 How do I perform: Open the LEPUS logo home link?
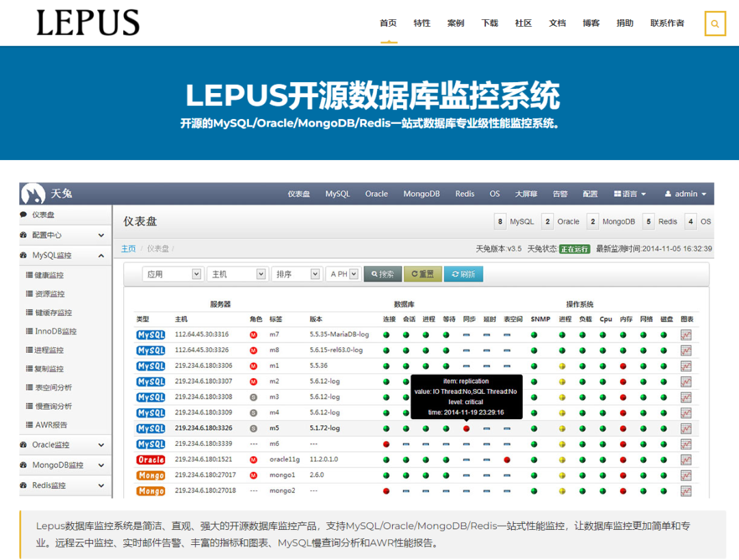[x=88, y=23]
